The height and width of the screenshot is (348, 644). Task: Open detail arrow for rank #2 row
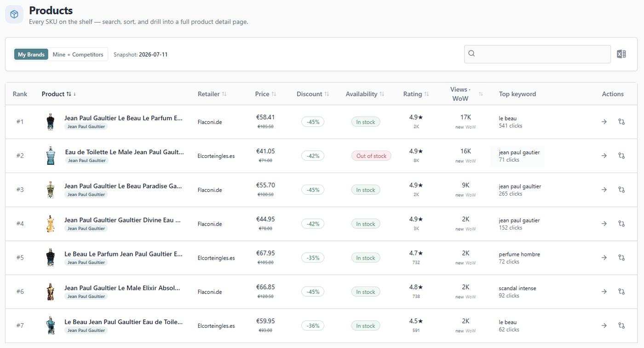tap(604, 156)
